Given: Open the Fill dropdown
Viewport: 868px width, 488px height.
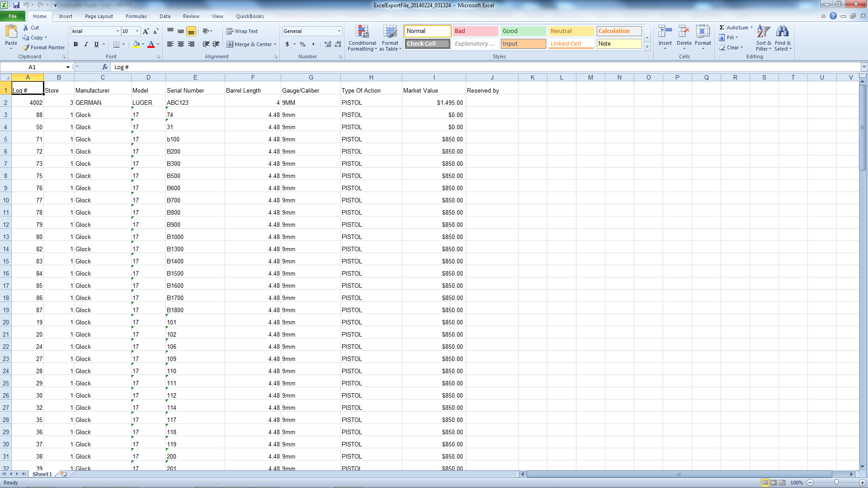Looking at the screenshot, I should pyautogui.click(x=728, y=38).
